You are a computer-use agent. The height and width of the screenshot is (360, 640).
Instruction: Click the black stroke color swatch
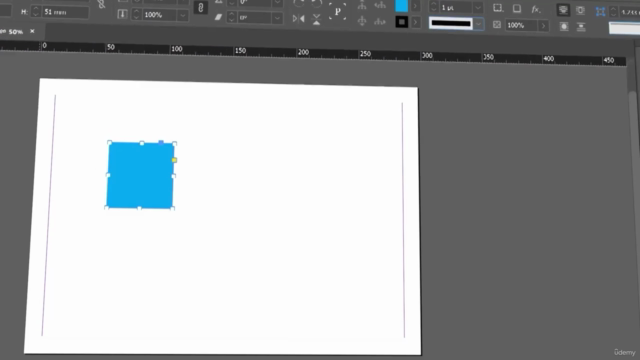point(402,22)
